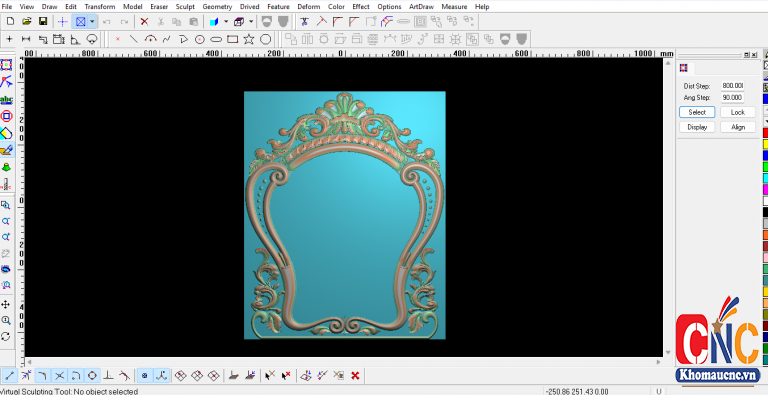
Task: Open the Deform menu
Action: [x=309, y=7]
